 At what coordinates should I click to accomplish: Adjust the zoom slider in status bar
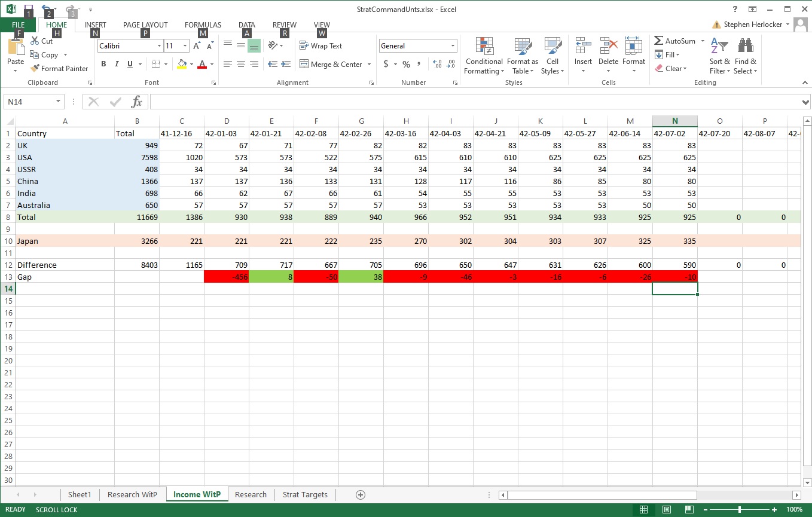click(740, 510)
